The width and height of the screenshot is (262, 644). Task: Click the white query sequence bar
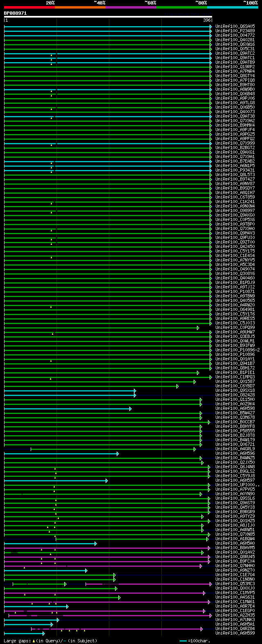tap(108, 17)
